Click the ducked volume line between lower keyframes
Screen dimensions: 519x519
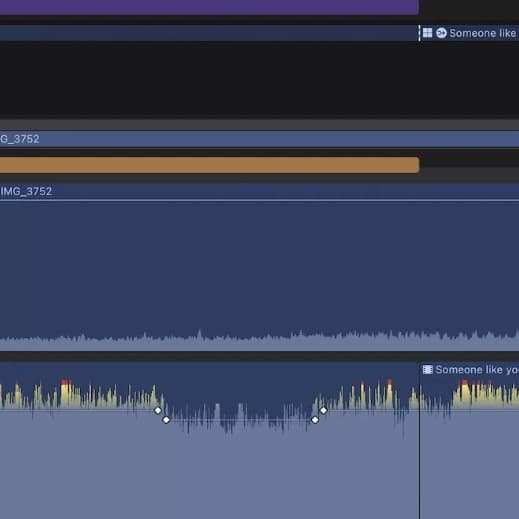(x=240, y=420)
